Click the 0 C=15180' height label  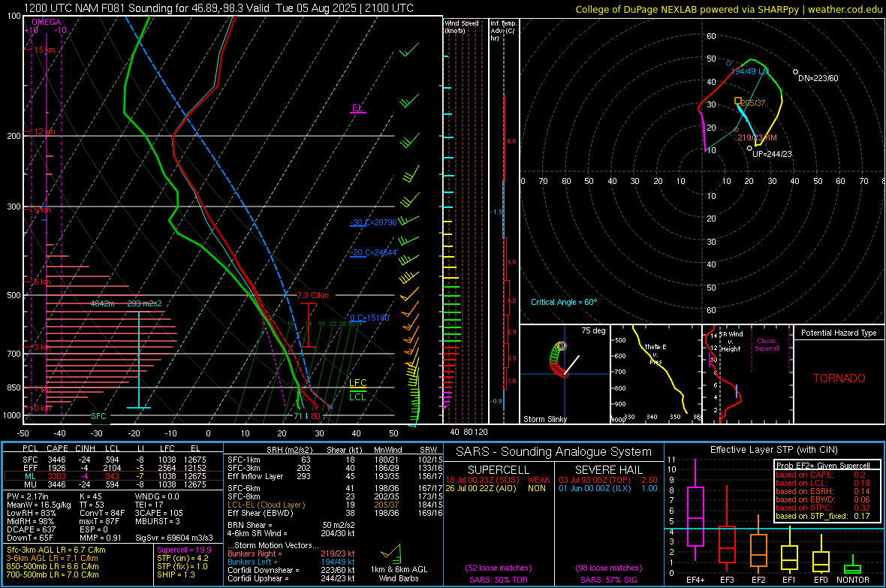coord(370,318)
